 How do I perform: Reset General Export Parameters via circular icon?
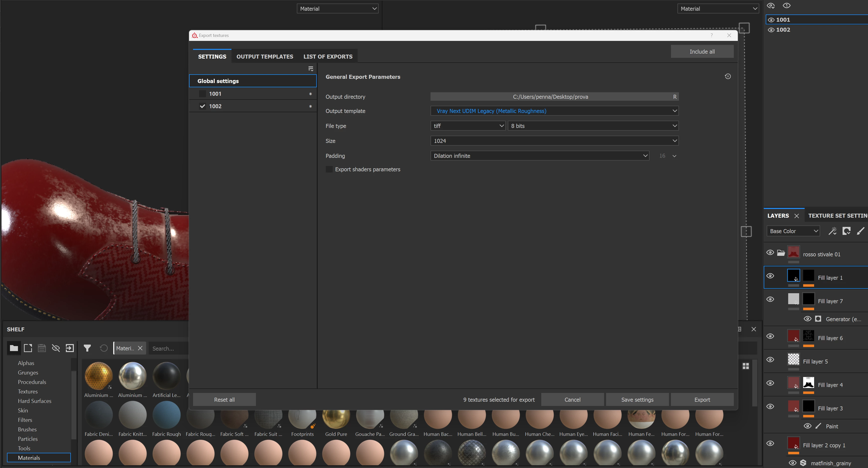[728, 77]
